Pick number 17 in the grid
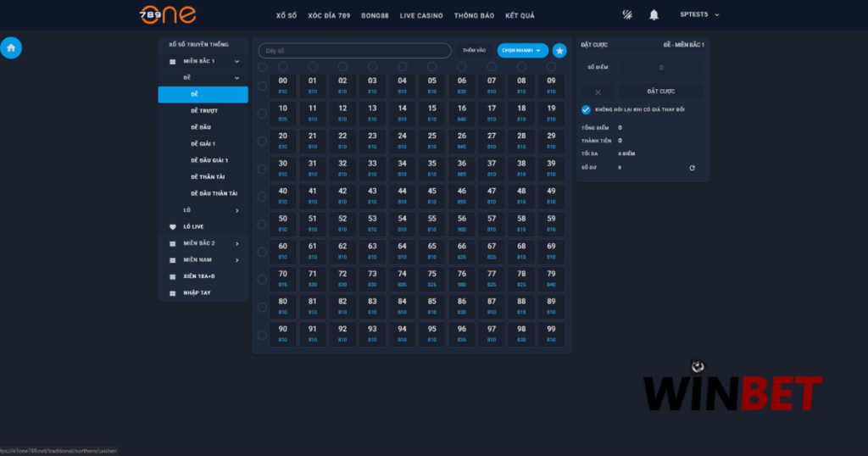 coord(492,113)
